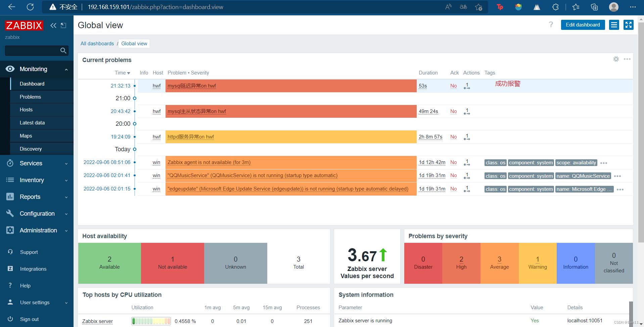
Task: Click the Available hosts green tile
Action: click(x=109, y=263)
